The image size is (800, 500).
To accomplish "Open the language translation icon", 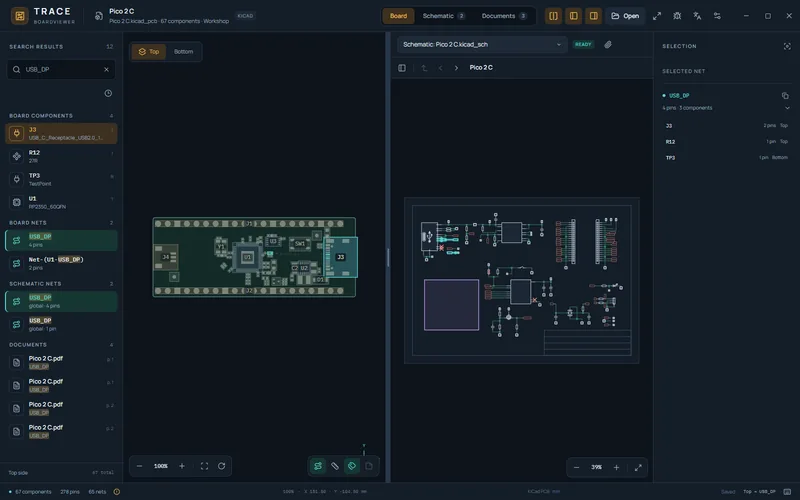I will click(x=697, y=16).
